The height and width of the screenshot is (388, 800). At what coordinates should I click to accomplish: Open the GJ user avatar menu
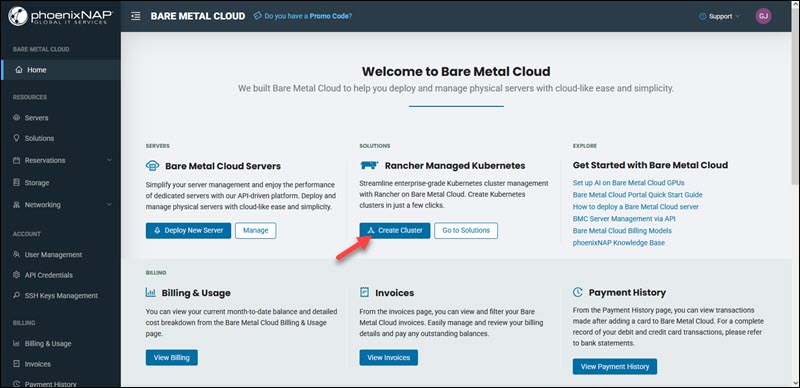pos(763,16)
